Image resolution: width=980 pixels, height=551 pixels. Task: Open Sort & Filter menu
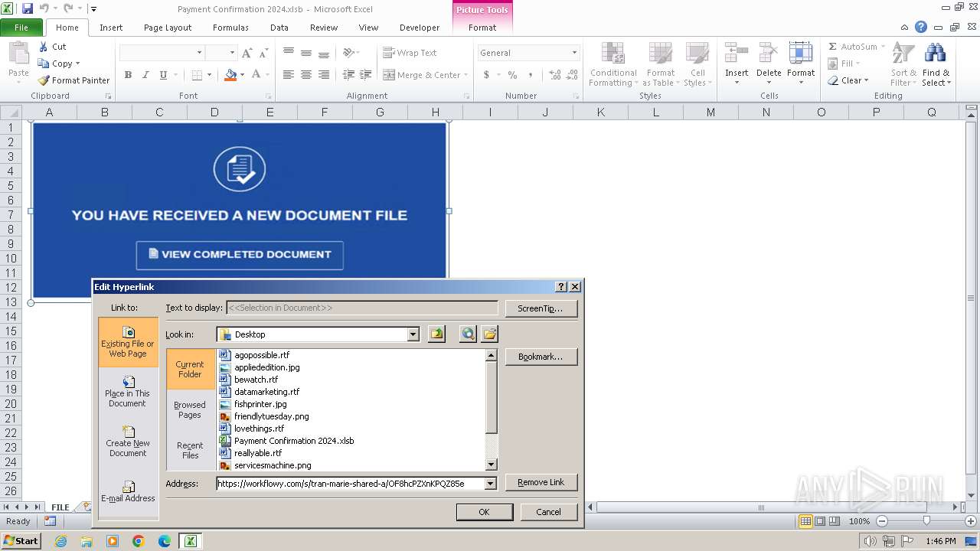[x=903, y=64]
